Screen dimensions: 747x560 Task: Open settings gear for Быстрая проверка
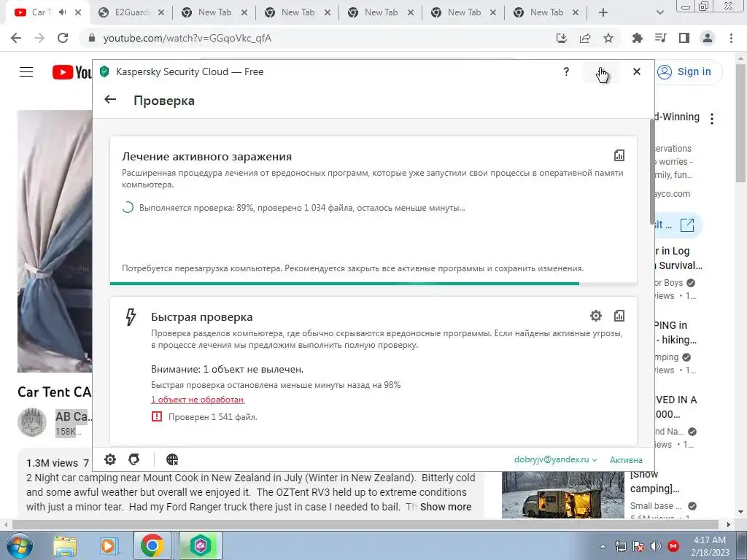click(x=595, y=315)
